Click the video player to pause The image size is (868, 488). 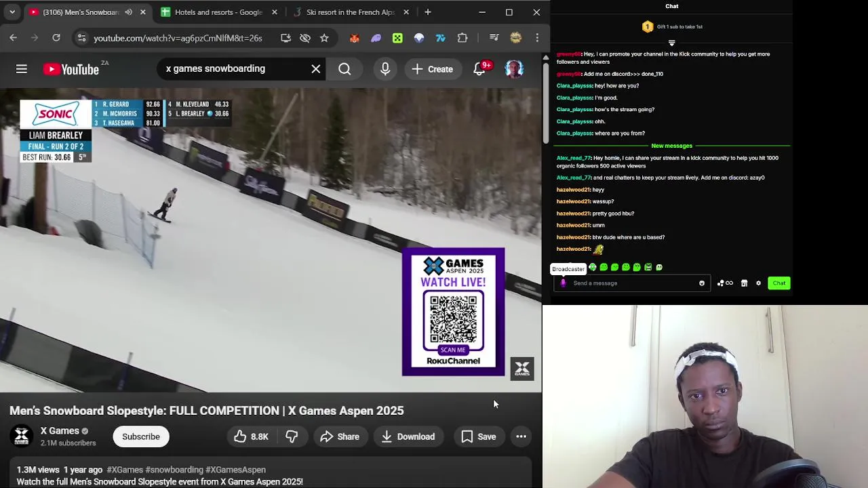[271, 241]
